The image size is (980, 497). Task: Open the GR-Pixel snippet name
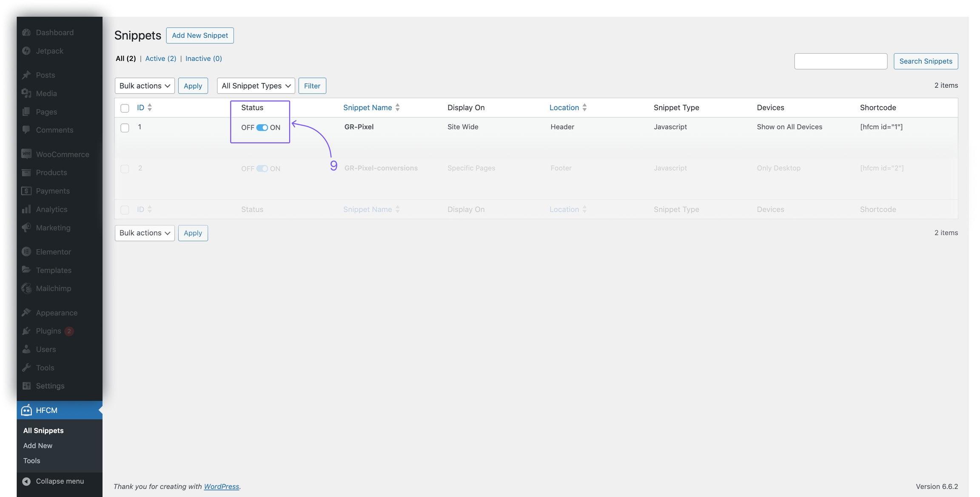[359, 126]
